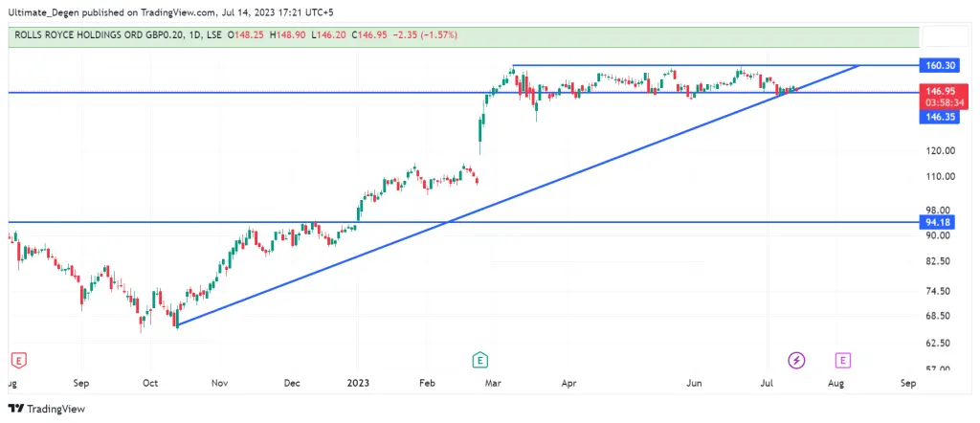Select the 146.95 current price label
The image size is (980, 423).
pos(942,91)
